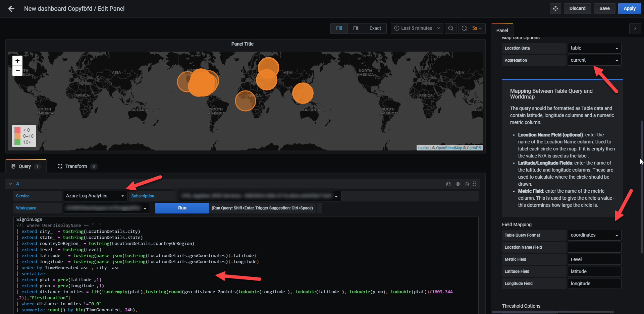Click the zoom out magnifier icon
644x314 pixels.
pos(450,28)
